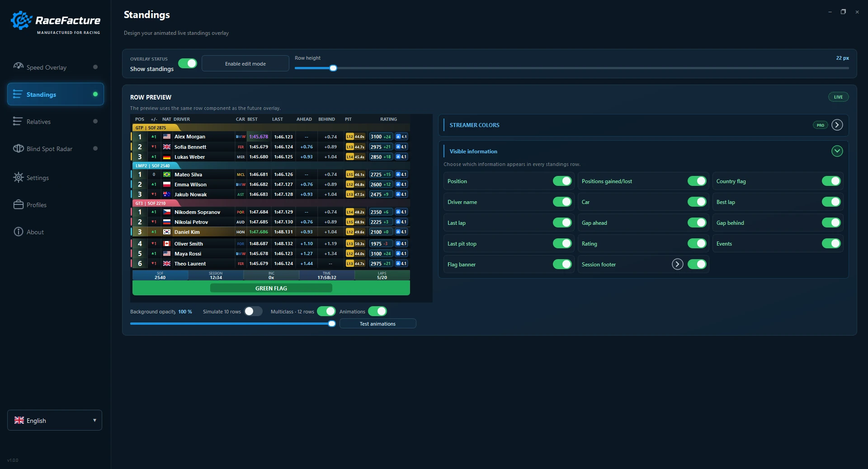868x469 pixels.
Task: Click the Speed Overlay speedometer icon
Action: (x=18, y=66)
